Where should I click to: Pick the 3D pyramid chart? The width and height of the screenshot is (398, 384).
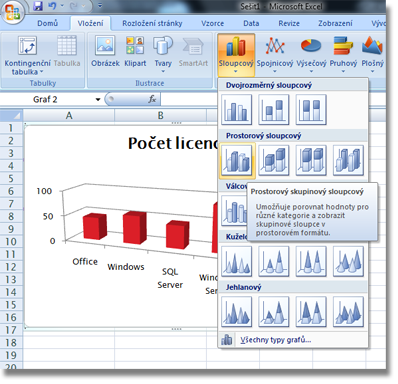tap(348, 312)
